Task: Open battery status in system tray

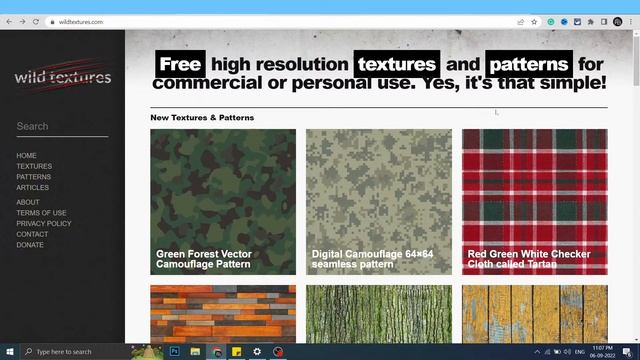Action: (x=557, y=351)
